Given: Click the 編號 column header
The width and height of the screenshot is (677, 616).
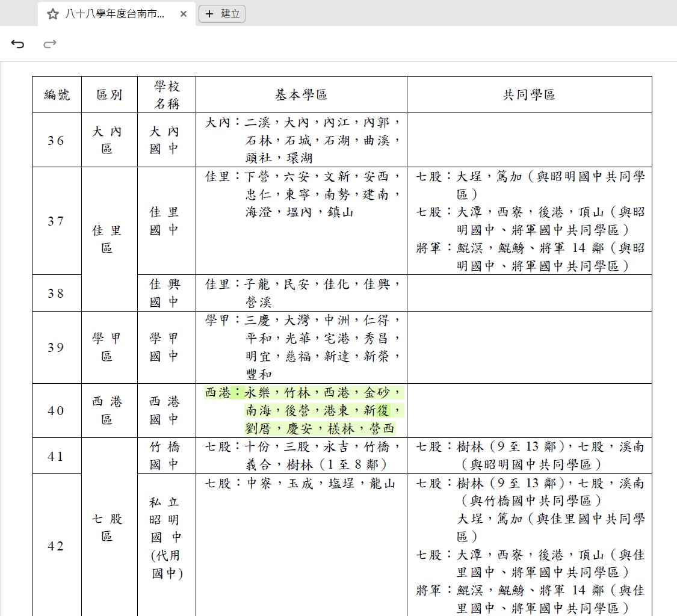Looking at the screenshot, I should click(57, 94).
